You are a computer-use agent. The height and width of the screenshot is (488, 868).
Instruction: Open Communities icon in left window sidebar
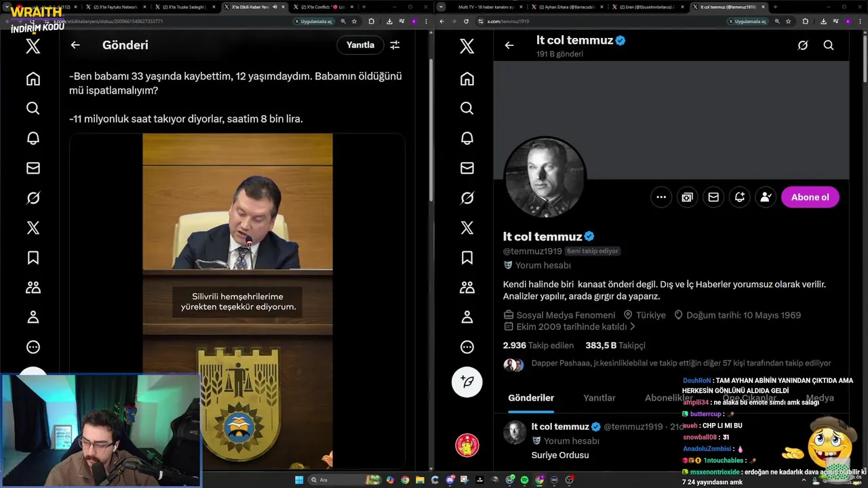pos(33,287)
